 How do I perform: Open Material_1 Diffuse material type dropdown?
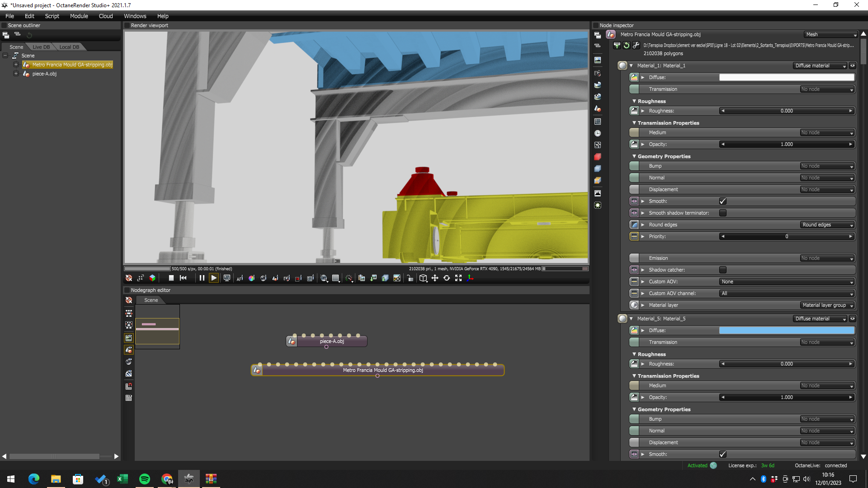click(x=820, y=66)
